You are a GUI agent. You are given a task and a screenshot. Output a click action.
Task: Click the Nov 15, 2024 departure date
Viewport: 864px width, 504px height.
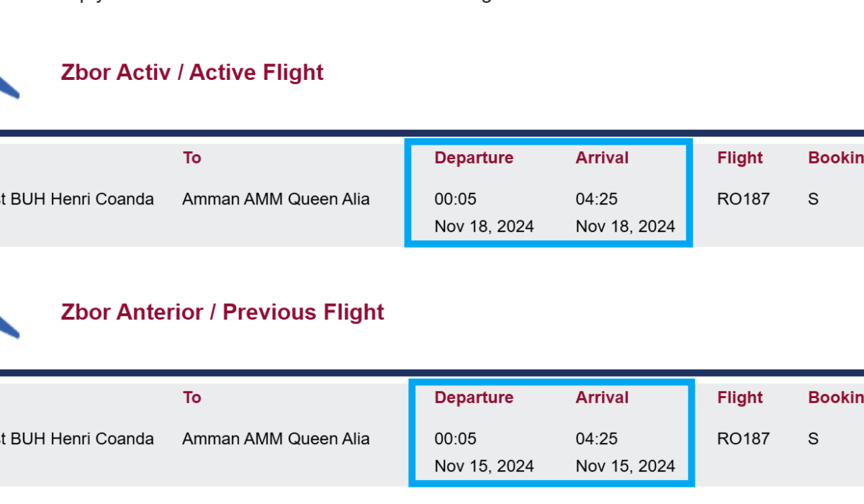click(484, 467)
